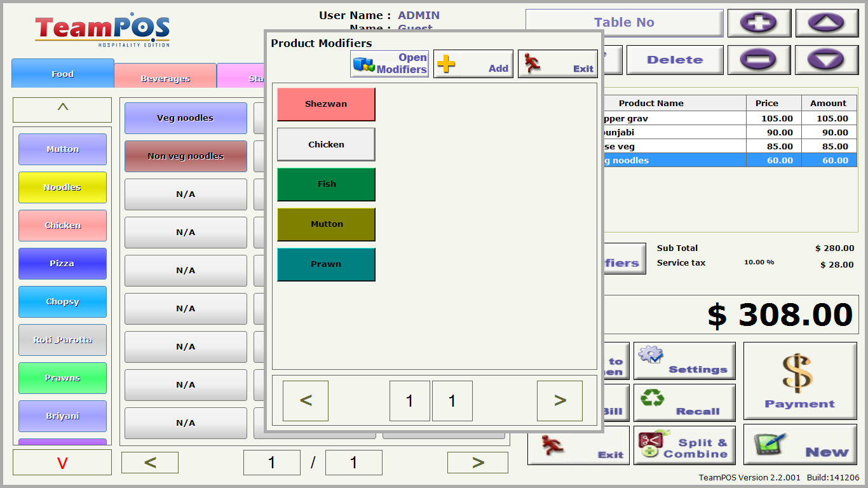Click the Table No field
868x488 pixels.
pos(624,23)
